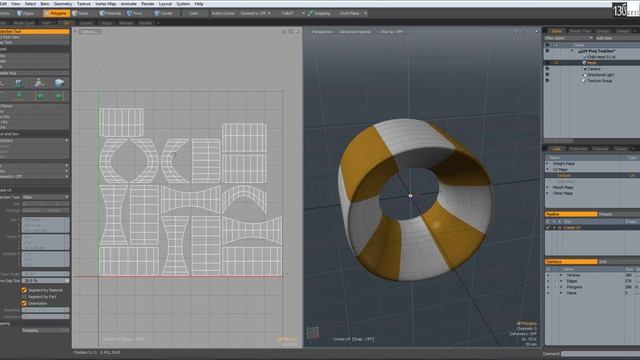
Task: Open the Work Plane dropdown
Action: [x=353, y=13]
